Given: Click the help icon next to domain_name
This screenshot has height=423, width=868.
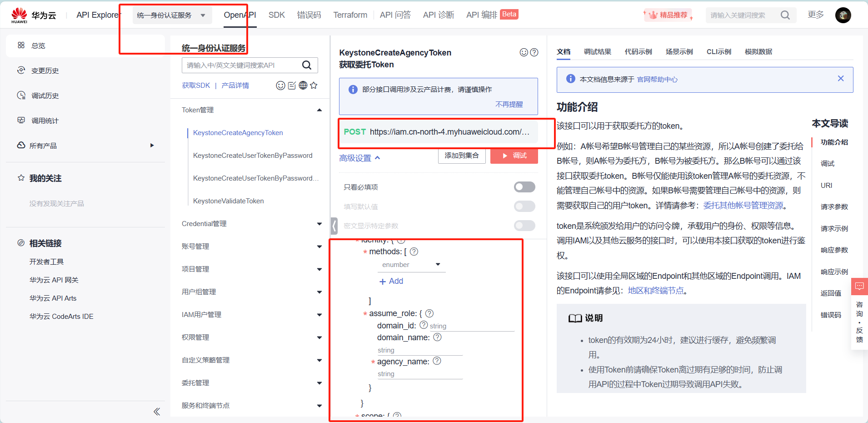Looking at the screenshot, I should (437, 337).
